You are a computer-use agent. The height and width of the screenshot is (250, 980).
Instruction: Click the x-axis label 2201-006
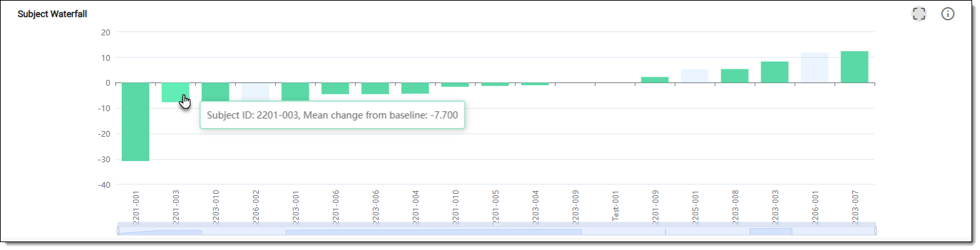(336, 207)
